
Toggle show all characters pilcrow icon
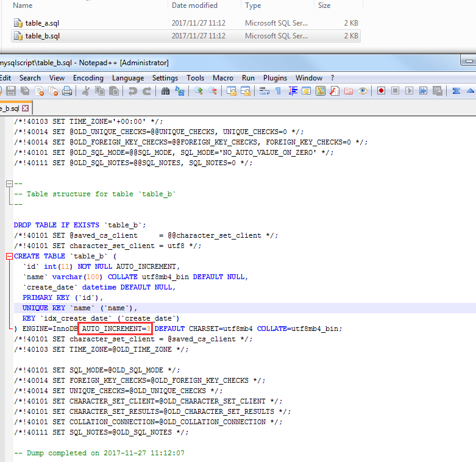tap(278, 91)
